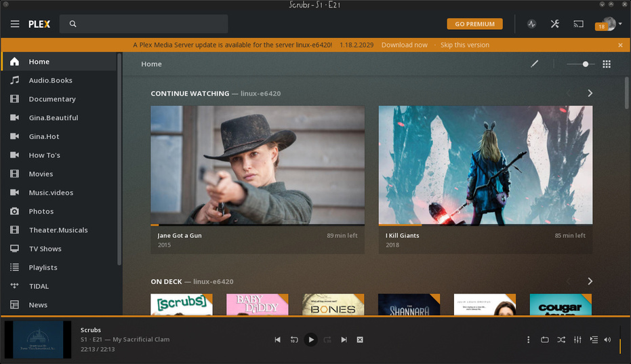Open the Photos library

pos(59,211)
